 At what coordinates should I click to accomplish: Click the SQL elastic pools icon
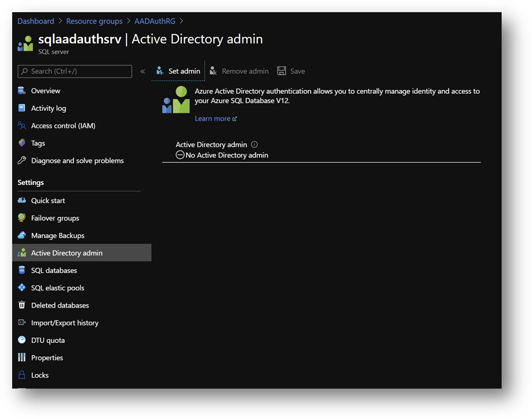pos(22,287)
